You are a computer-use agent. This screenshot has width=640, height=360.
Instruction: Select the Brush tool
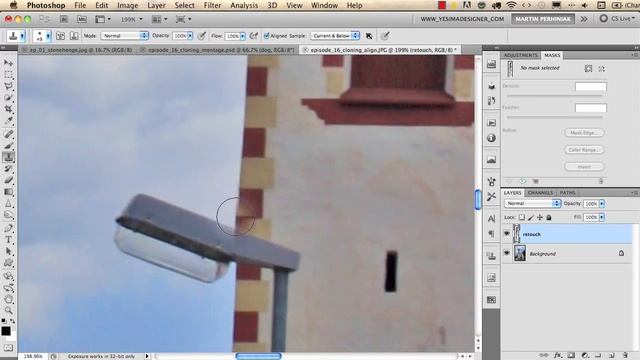(x=8, y=145)
